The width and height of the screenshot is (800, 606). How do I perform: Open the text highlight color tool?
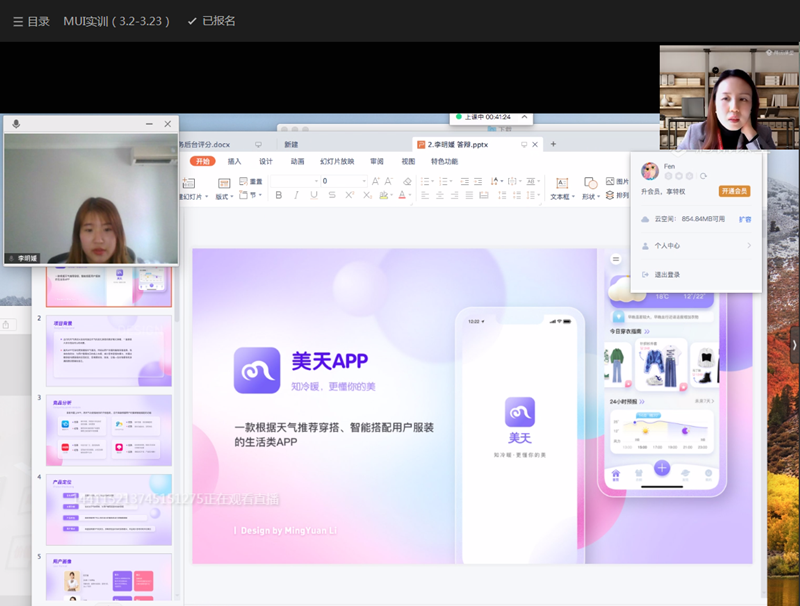[x=384, y=195]
